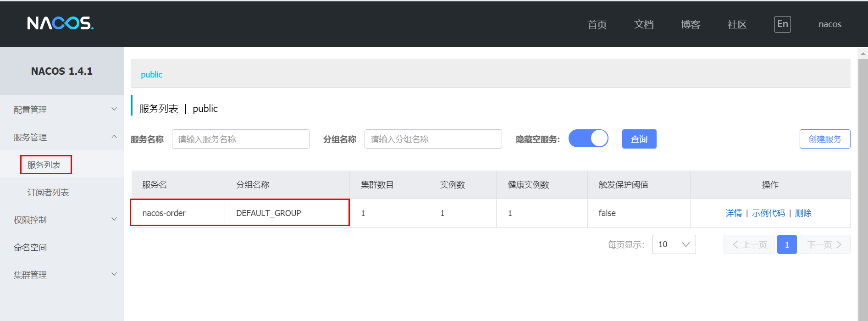The height and width of the screenshot is (321, 868).
Task: Open 文档 in the top navigation
Action: [x=644, y=24]
